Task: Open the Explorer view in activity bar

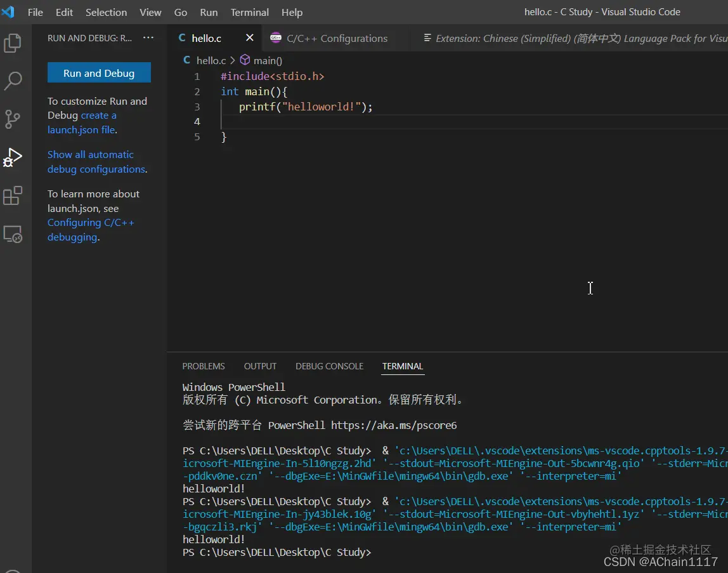Action: tap(13, 43)
